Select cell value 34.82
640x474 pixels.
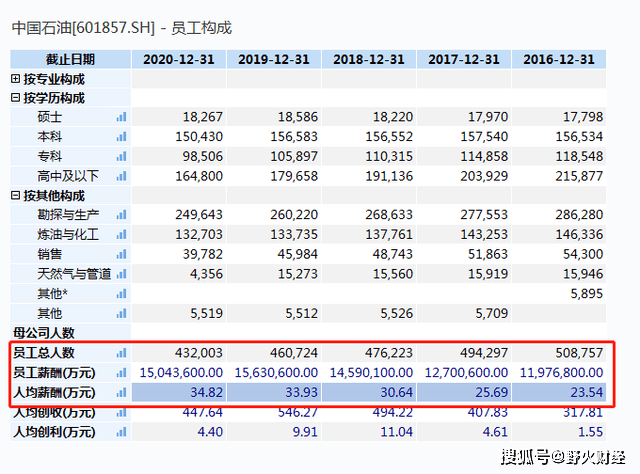click(x=207, y=393)
